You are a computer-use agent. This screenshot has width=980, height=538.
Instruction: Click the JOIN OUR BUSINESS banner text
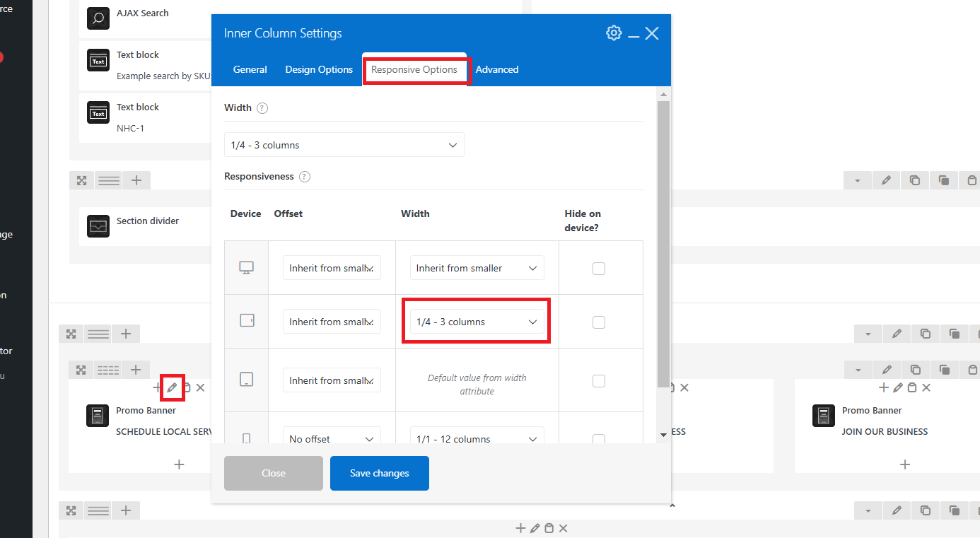tap(885, 431)
